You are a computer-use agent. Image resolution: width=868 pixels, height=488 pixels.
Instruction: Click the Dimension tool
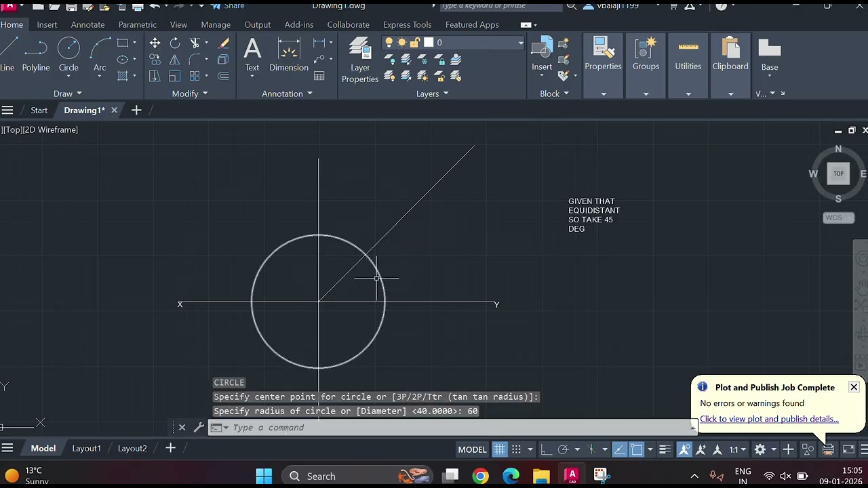click(x=289, y=54)
